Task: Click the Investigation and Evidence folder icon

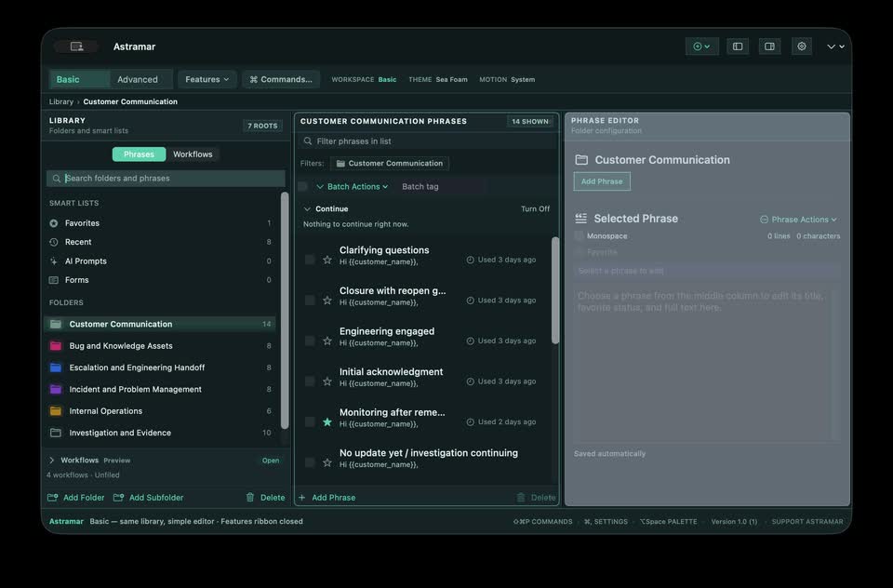Action: coord(55,433)
